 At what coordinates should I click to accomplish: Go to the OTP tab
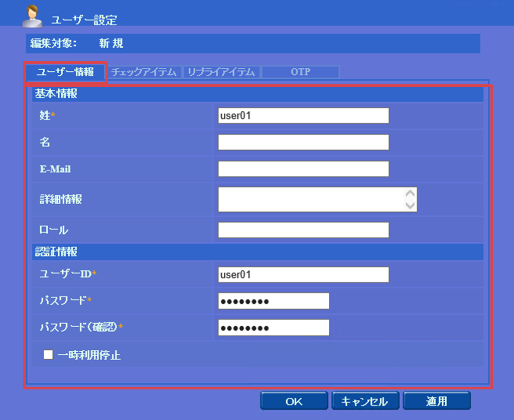(x=300, y=72)
